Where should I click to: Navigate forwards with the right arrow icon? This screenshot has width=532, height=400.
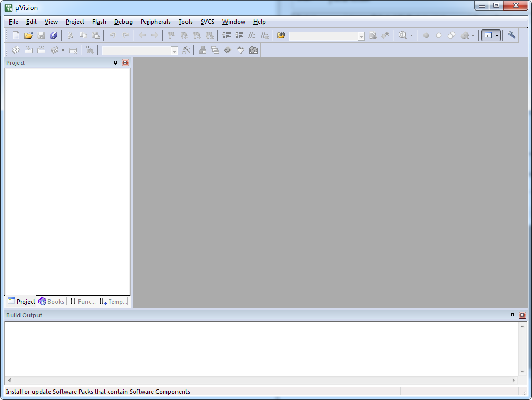tap(155, 35)
